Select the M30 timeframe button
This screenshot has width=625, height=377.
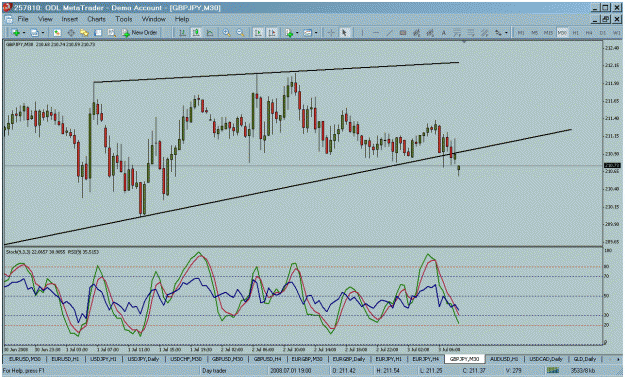562,33
